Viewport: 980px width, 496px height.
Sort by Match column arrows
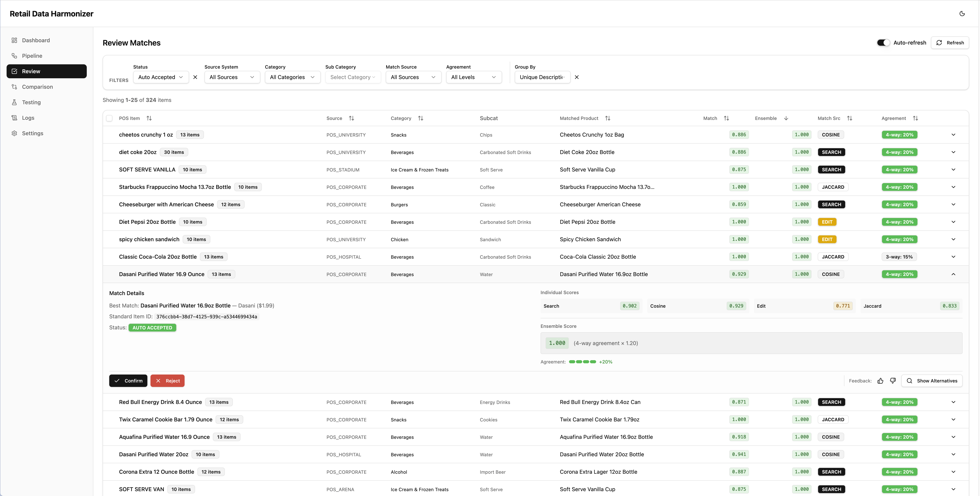[x=726, y=118]
